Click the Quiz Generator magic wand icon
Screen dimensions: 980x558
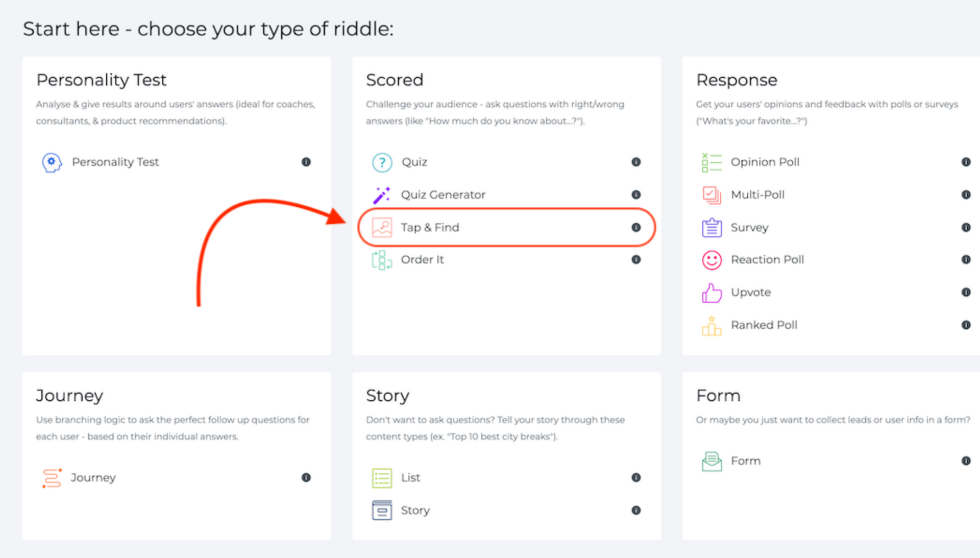tap(381, 195)
